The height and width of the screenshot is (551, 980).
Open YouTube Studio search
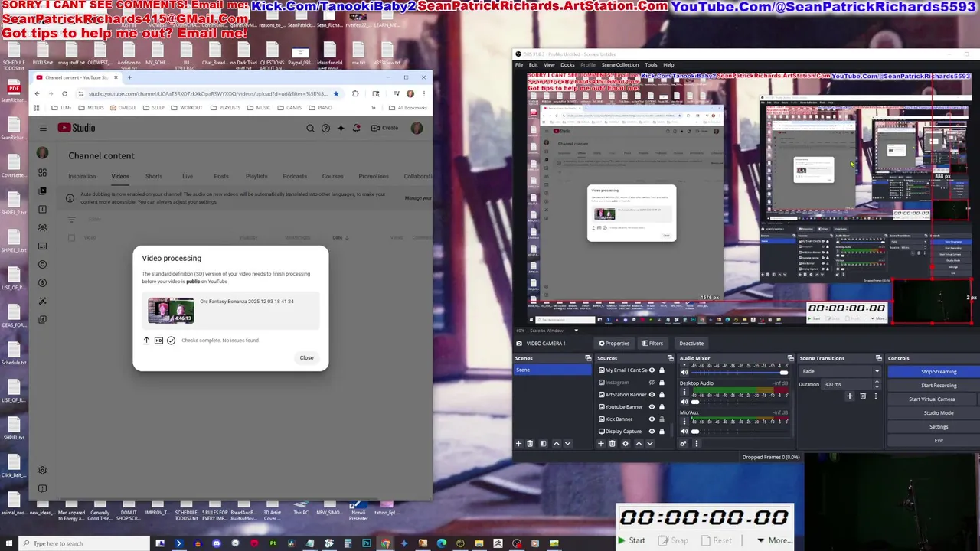(310, 128)
